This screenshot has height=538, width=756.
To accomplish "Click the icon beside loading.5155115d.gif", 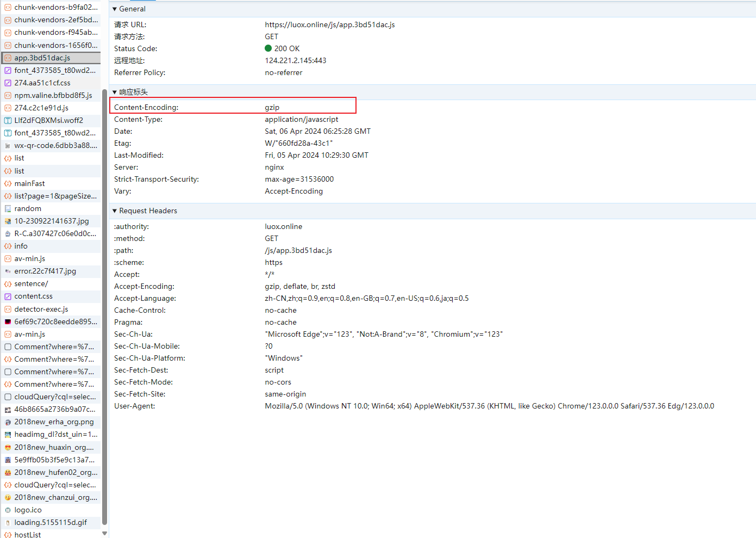I will click(x=8, y=522).
